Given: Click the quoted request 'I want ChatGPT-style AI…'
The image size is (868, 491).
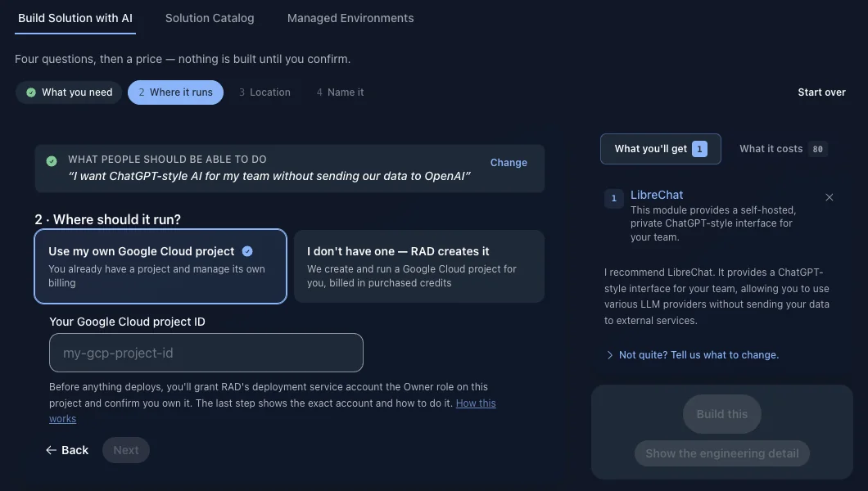Looking at the screenshot, I should (x=269, y=177).
